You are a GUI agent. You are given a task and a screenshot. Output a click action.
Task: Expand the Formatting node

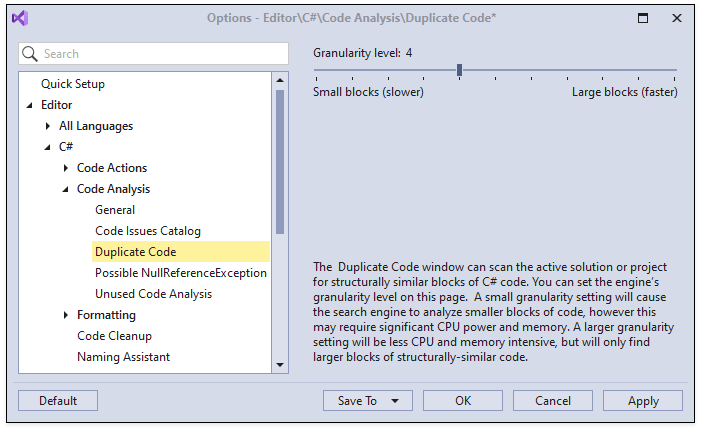point(65,315)
